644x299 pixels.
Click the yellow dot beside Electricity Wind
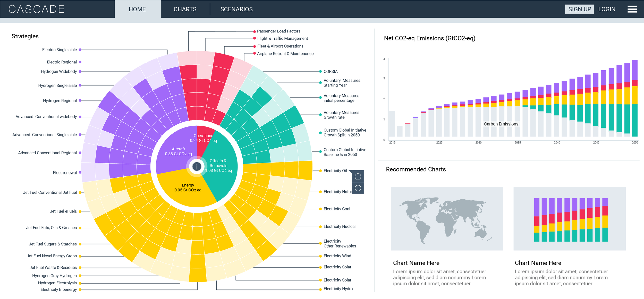tap(320, 256)
